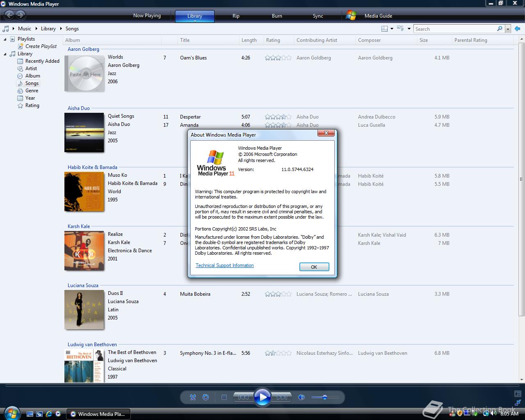Open the Rip tab
525x420 pixels.
pyautogui.click(x=236, y=16)
